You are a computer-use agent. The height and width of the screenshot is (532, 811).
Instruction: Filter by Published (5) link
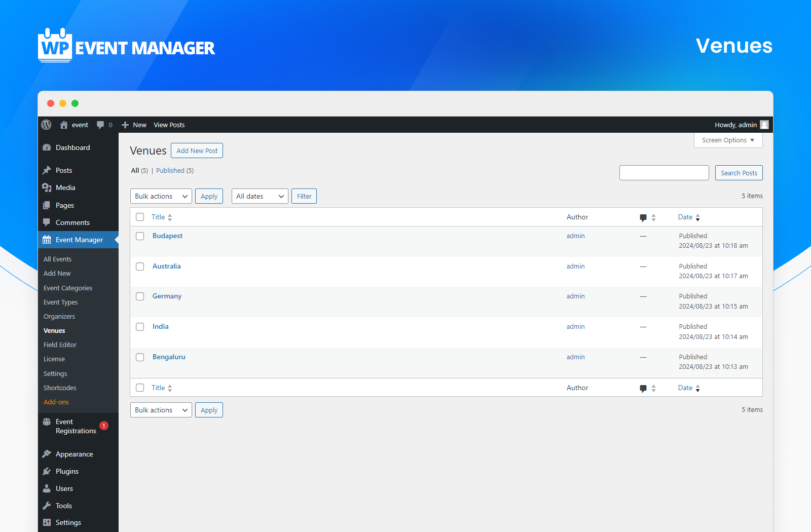coord(175,170)
